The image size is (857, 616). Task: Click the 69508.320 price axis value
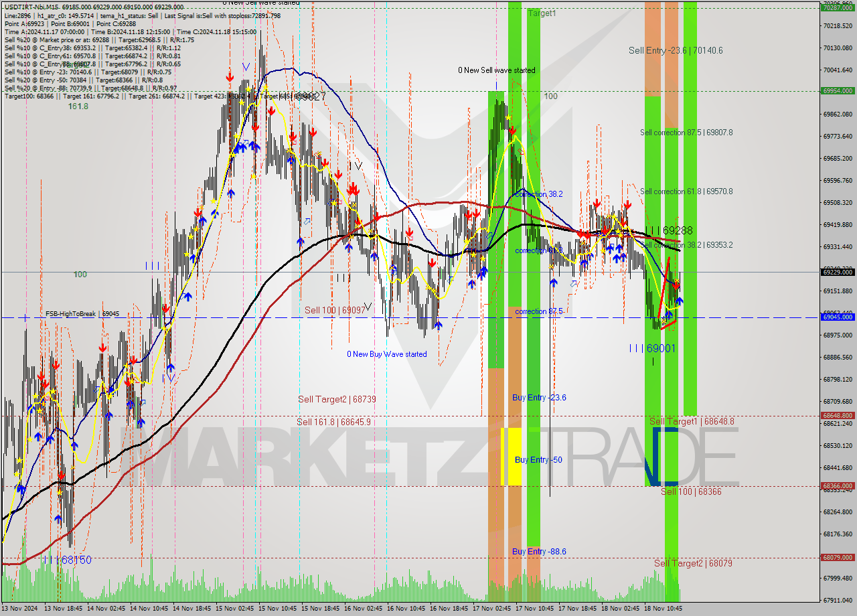coord(839,202)
